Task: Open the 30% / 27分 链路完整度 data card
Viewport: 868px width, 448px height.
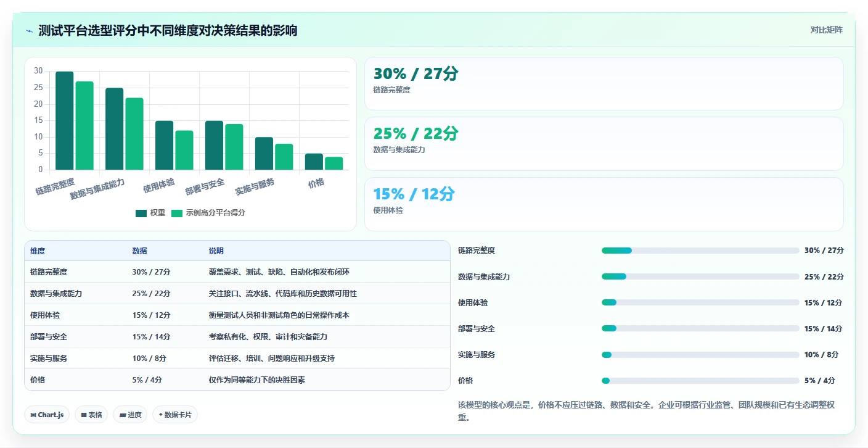Action: point(604,84)
